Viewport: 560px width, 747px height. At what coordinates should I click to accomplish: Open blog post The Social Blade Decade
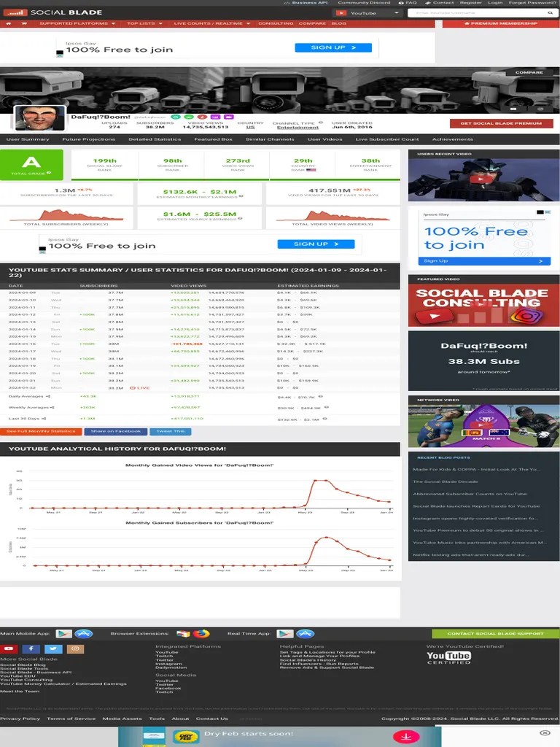pyautogui.click(x=446, y=481)
